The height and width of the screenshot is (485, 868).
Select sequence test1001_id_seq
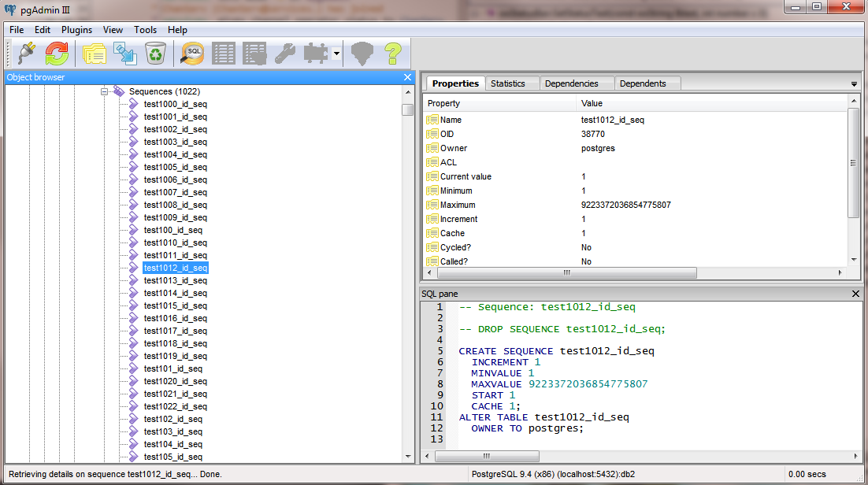pyautogui.click(x=176, y=117)
